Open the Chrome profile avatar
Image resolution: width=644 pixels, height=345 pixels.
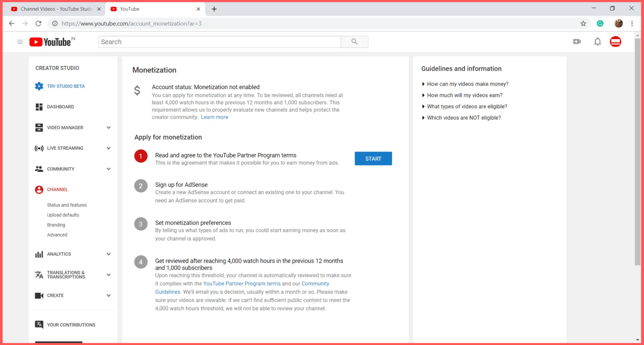pyautogui.click(x=618, y=23)
